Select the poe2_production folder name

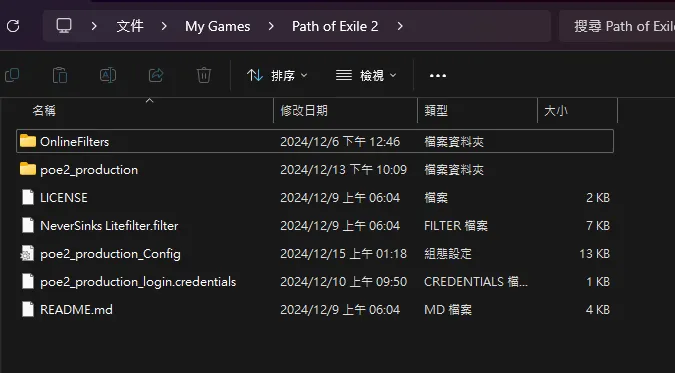(89, 170)
